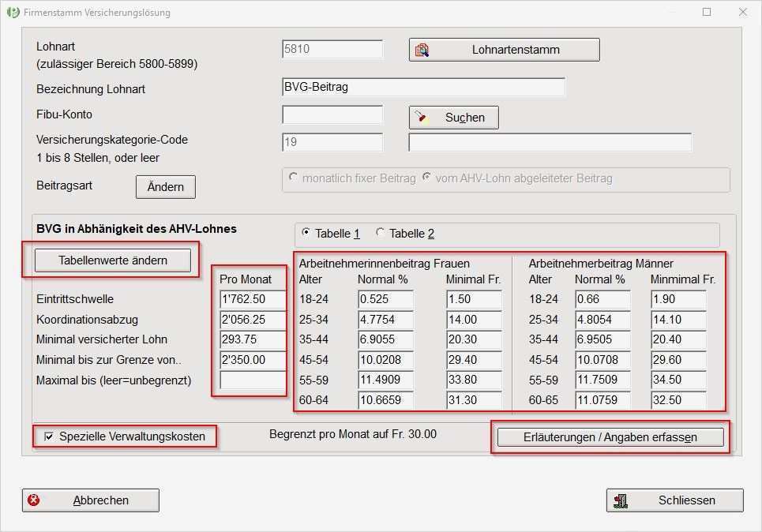Click Frauen 35-44 Minimal Fr. field 20.30
The width and height of the screenshot is (762, 532).
475,339
